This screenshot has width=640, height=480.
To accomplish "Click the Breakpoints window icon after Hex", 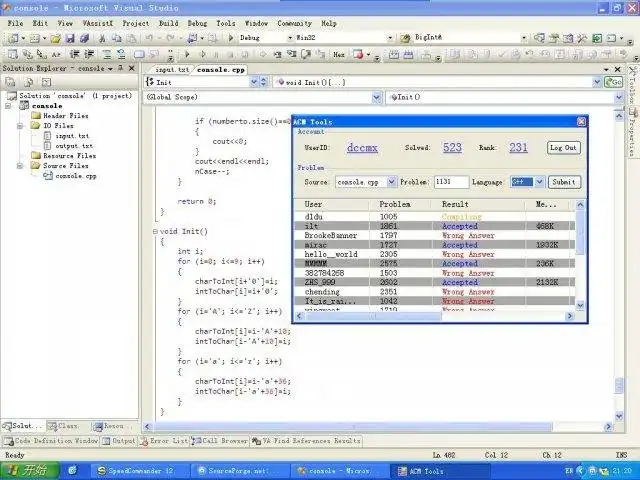I will (358, 54).
